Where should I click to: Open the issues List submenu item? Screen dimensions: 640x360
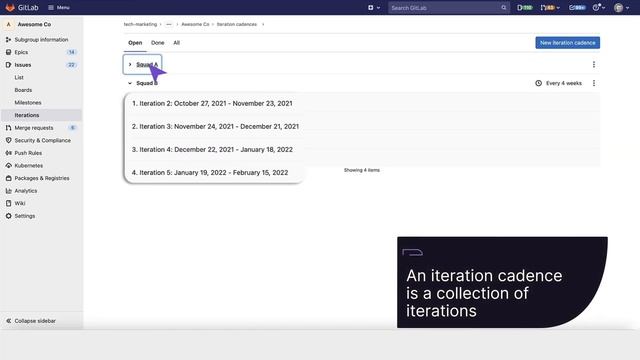pyautogui.click(x=19, y=78)
